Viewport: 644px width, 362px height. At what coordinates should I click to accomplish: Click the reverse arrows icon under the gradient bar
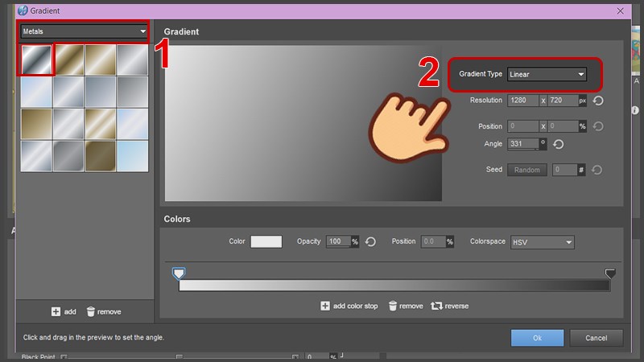tap(436, 306)
